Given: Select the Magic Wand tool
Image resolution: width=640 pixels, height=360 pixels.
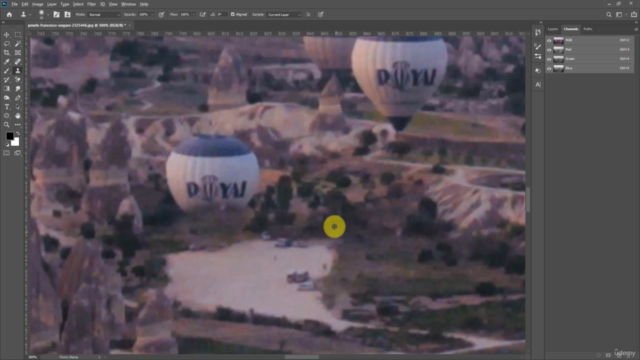Looking at the screenshot, I should pyautogui.click(x=18, y=44).
